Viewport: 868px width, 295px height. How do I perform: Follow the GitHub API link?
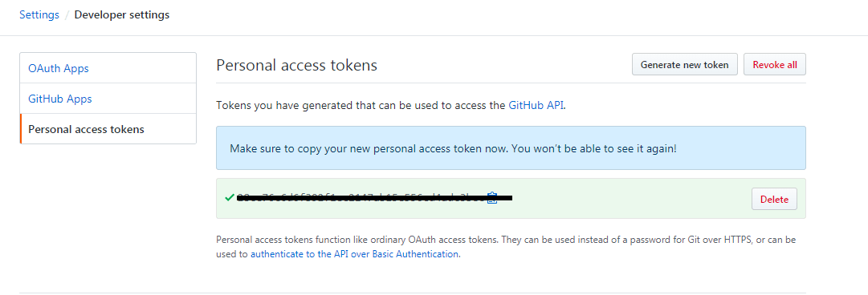536,105
